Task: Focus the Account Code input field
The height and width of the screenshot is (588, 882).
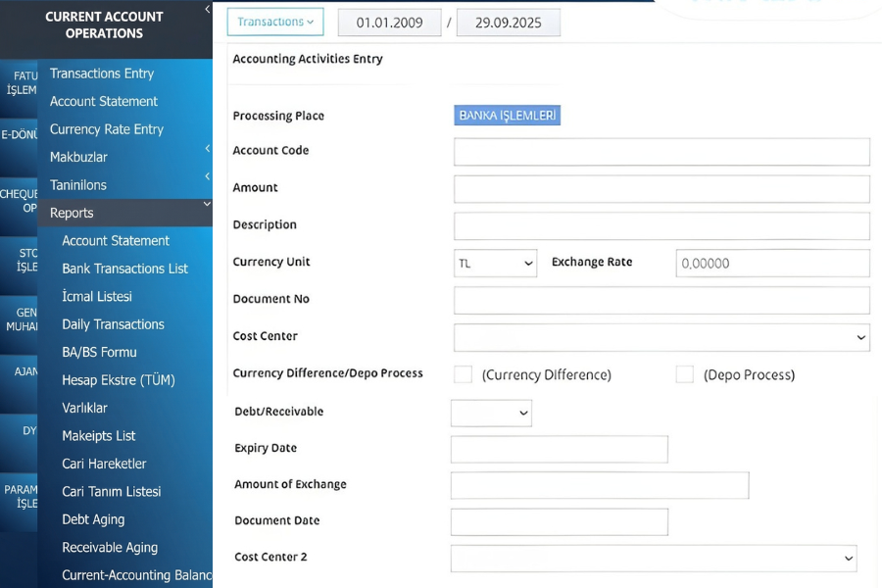Action: click(x=661, y=152)
